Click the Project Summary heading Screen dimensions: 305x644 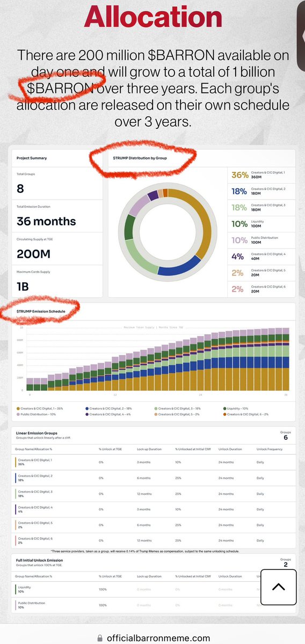[x=32, y=158]
